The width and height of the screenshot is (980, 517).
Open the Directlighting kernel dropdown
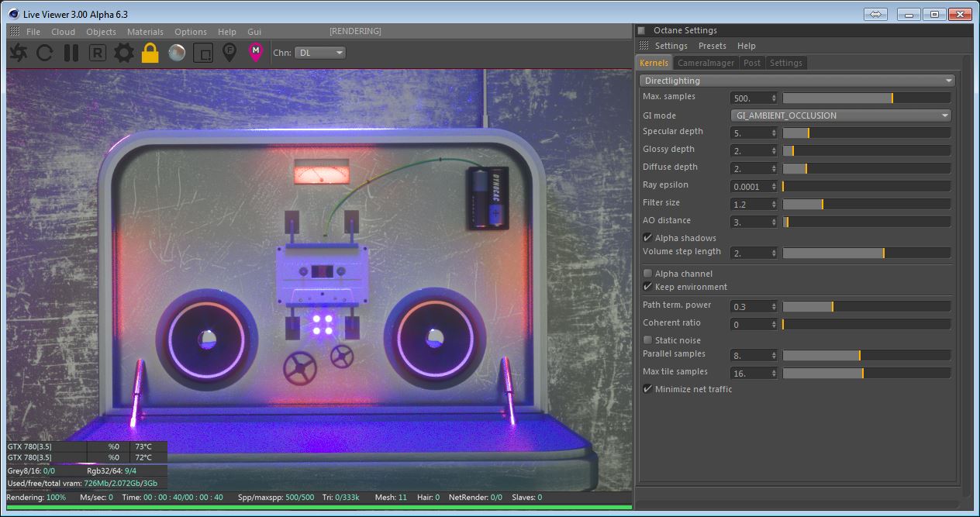tap(797, 81)
